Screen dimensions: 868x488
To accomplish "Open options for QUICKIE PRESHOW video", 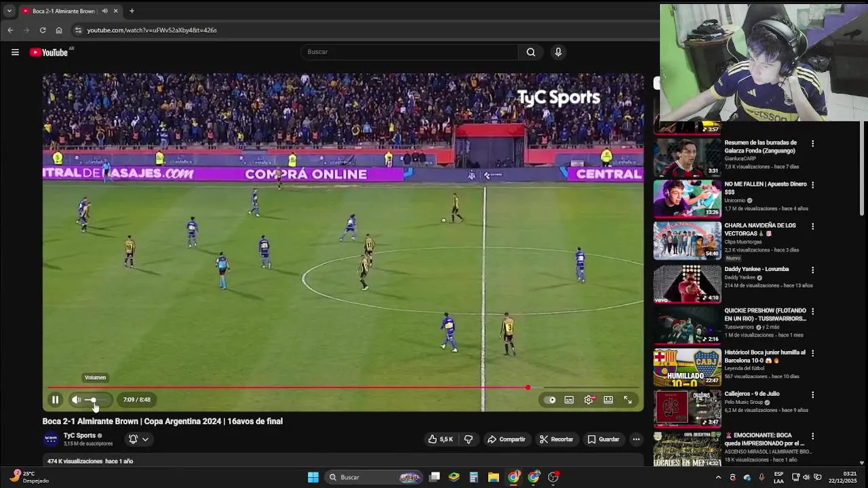I will point(812,311).
